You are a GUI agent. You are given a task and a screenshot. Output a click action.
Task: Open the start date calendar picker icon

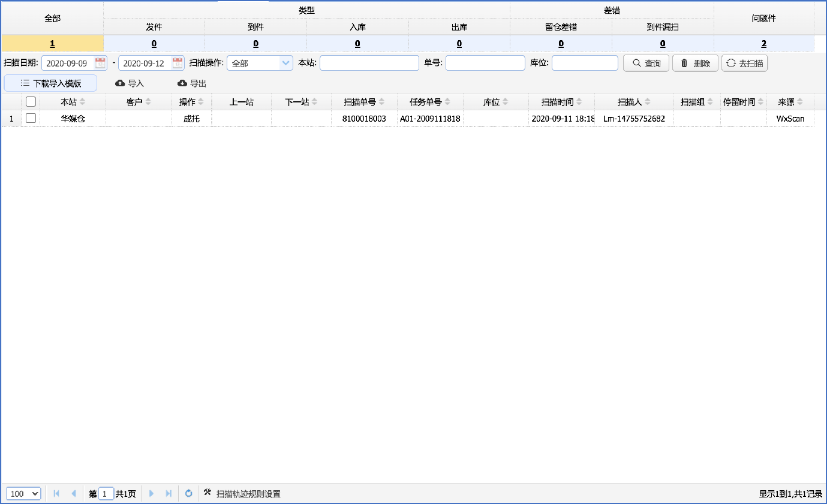tap(100, 63)
